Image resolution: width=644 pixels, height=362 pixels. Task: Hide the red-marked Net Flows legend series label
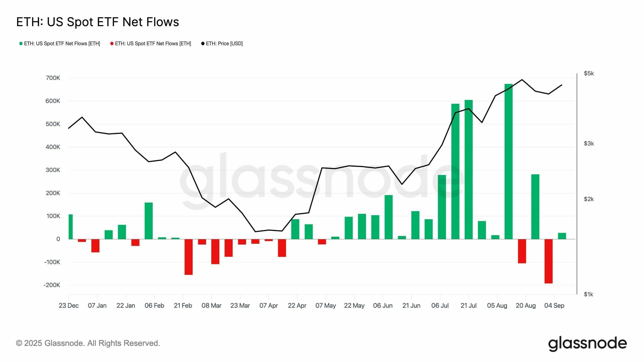click(153, 44)
